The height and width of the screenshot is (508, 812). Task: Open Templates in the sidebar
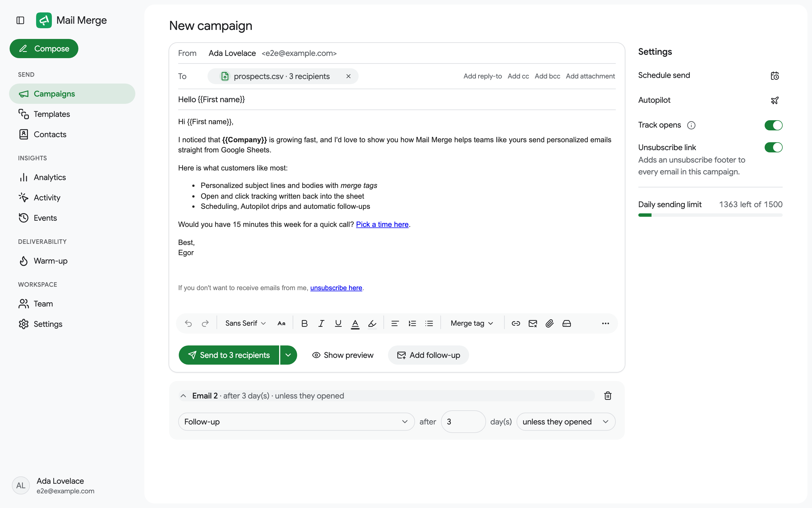pyautogui.click(x=72, y=114)
